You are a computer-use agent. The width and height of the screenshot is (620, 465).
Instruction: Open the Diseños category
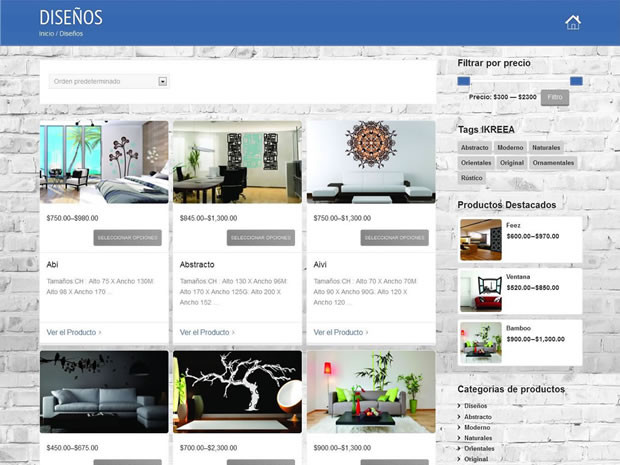click(475, 406)
